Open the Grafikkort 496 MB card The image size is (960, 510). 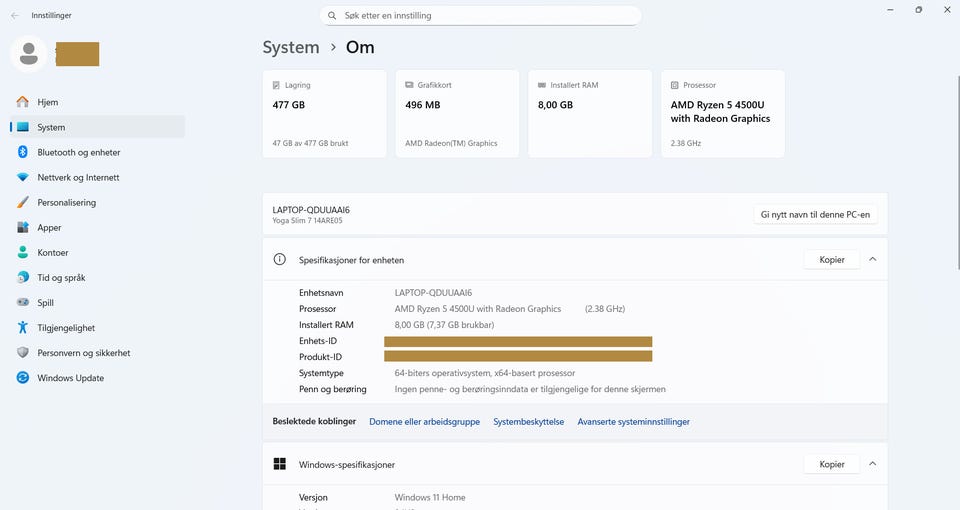click(x=457, y=114)
